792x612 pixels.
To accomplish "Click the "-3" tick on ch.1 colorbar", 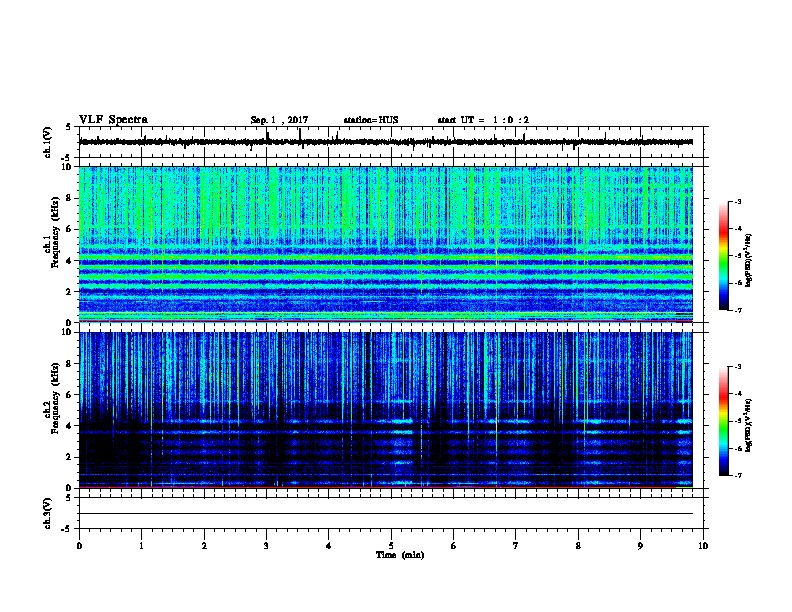I will tap(737, 201).
